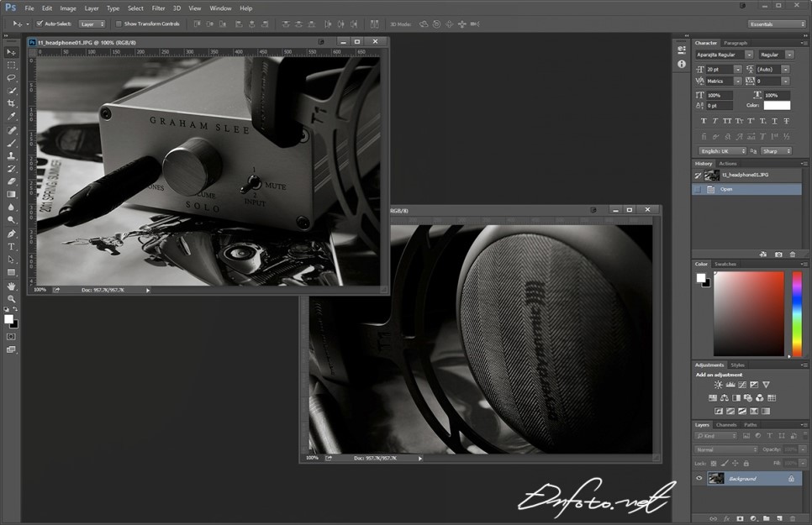Switch to the Swatches tab

tap(725, 264)
